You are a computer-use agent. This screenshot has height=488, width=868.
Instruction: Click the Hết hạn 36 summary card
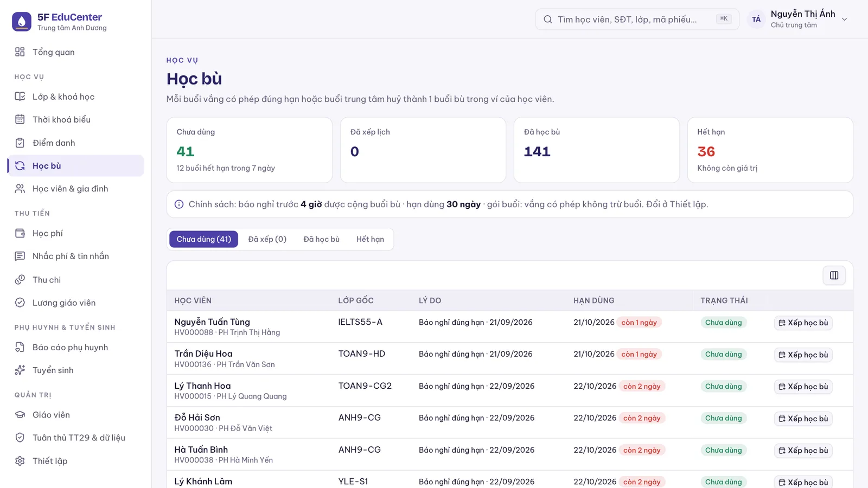[x=770, y=150]
